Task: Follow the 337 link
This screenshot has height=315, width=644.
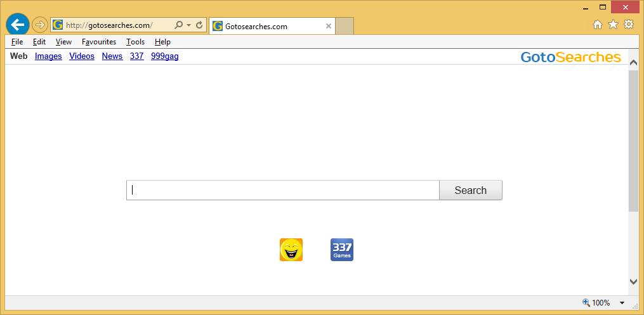Action: pos(137,56)
